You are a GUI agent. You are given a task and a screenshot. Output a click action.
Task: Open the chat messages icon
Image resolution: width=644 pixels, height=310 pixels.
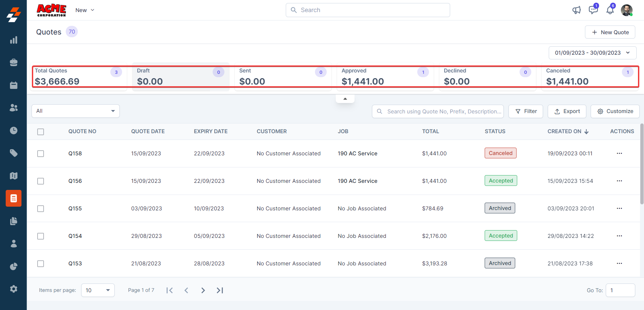click(593, 10)
